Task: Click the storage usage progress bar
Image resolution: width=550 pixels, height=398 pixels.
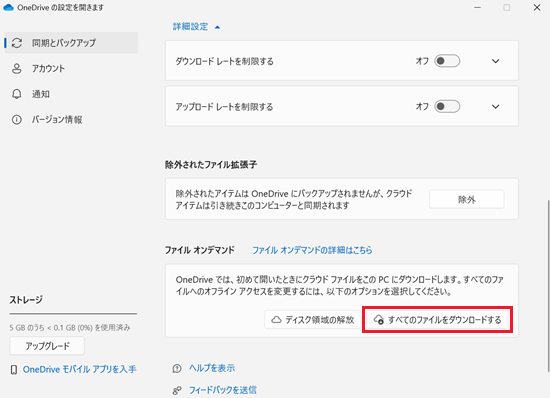Action: 73,313
